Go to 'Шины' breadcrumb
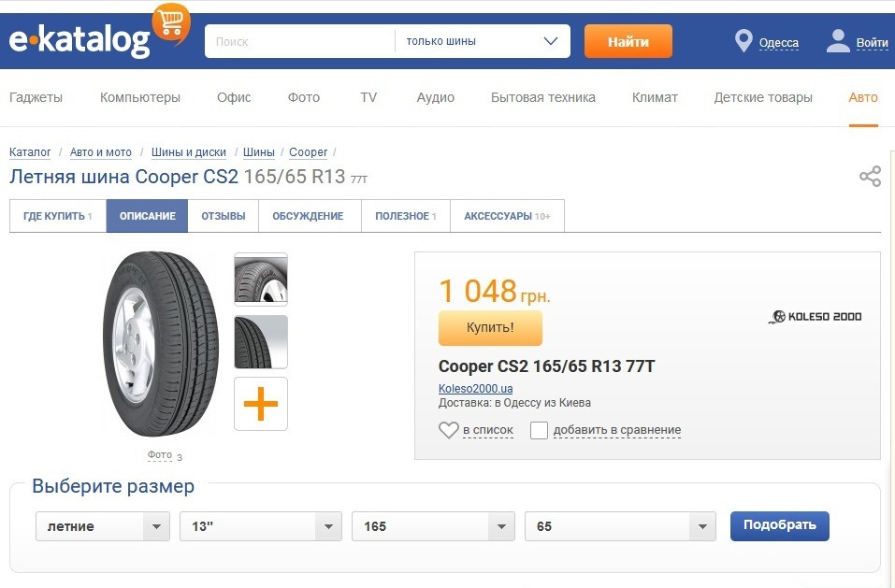The height and width of the screenshot is (588, 895). (x=258, y=152)
